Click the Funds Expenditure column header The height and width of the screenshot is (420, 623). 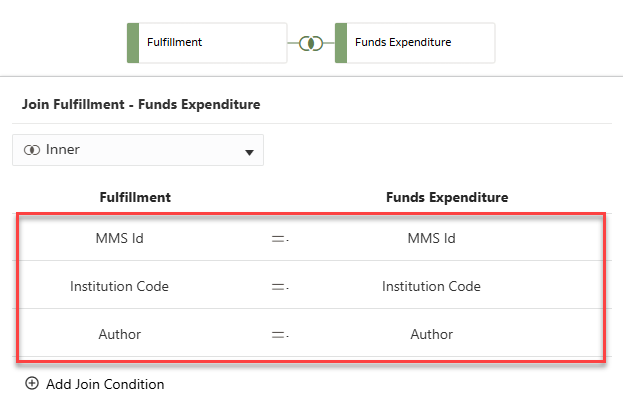pos(447,197)
